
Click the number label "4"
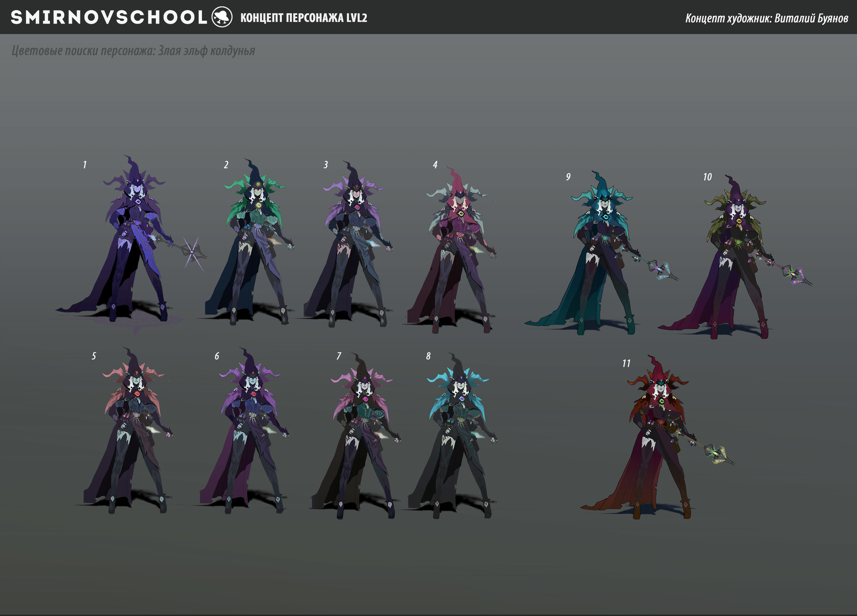[435, 164]
